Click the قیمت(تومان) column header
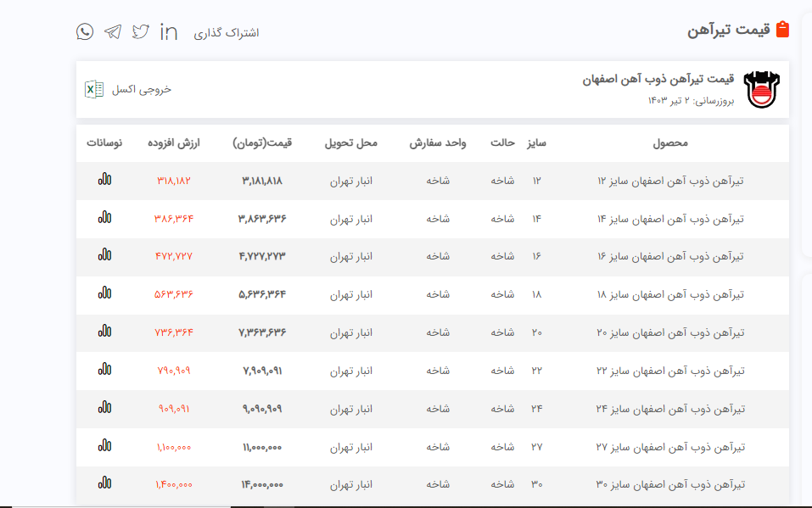 coord(262,143)
